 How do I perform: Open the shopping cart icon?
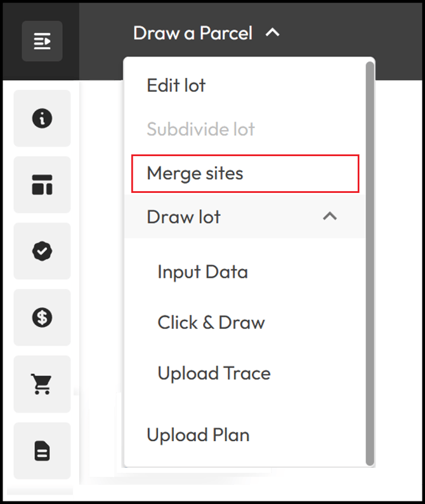pyautogui.click(x=42, y=384)
